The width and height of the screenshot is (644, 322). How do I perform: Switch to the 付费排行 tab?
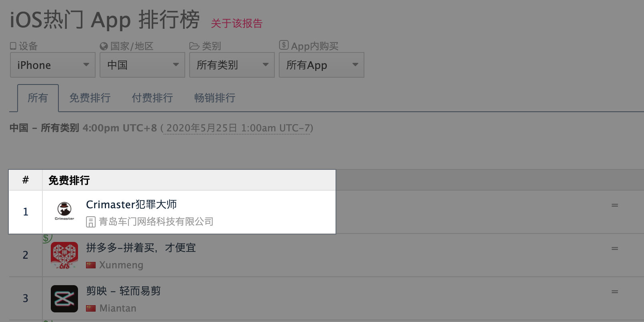(152, 98)
